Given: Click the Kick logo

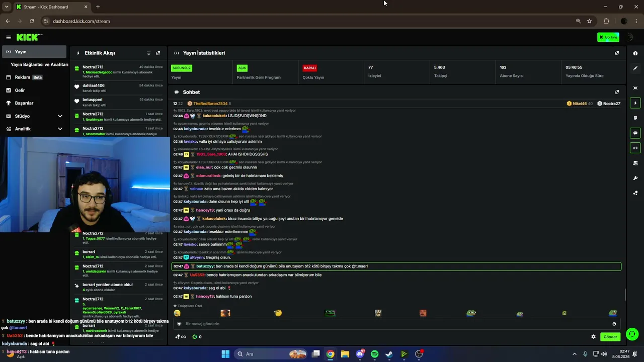Looking at the screenshot, I should (x=29, y=37).
